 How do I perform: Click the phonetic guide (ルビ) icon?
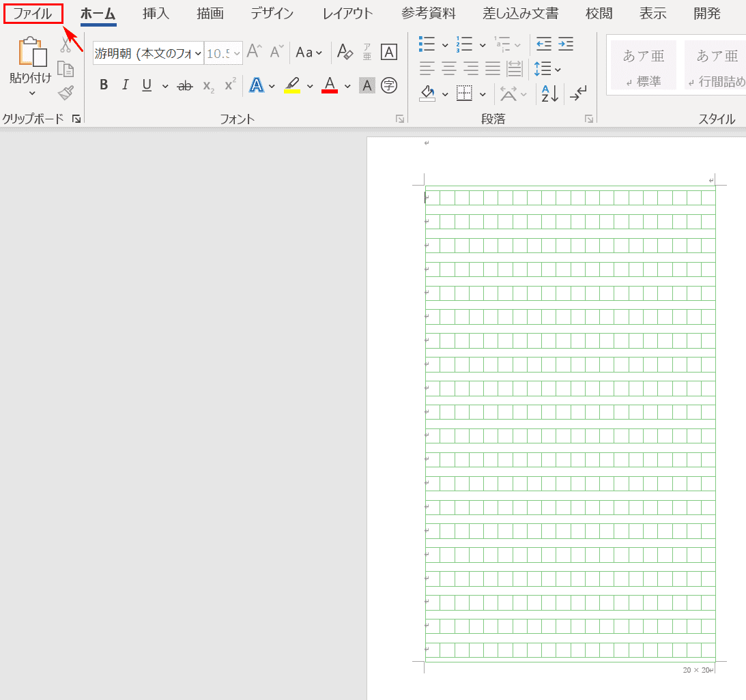pyautogui.click(x=367, y=52)
